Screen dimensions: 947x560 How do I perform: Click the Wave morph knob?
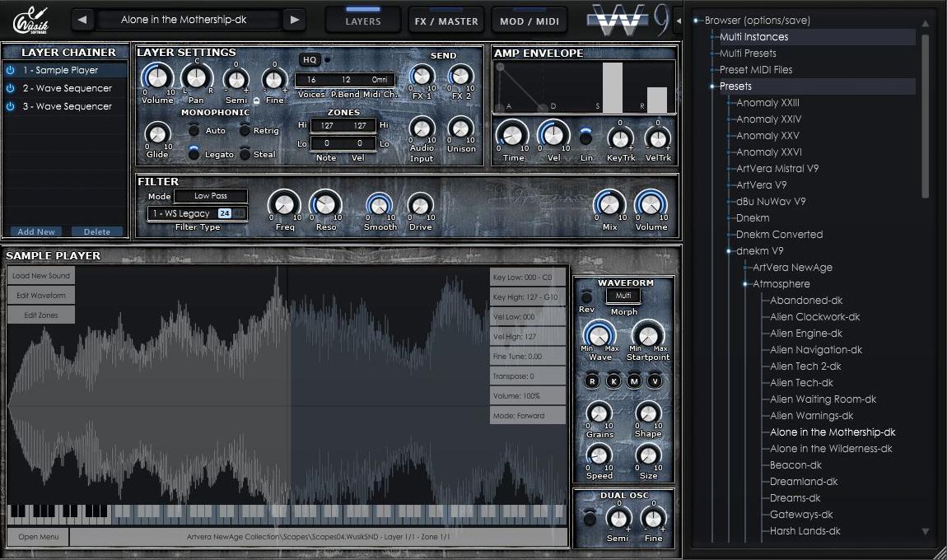[x=599, y=335]
